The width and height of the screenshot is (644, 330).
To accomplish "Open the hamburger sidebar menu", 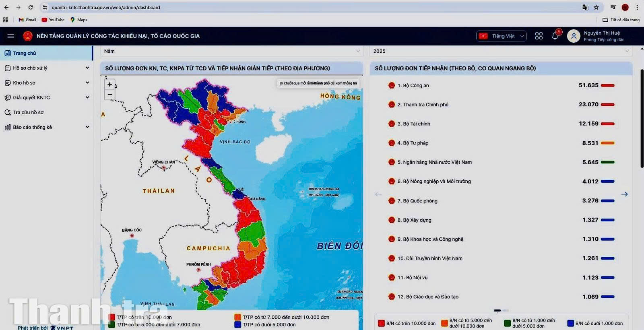I will tap(11, 36).
